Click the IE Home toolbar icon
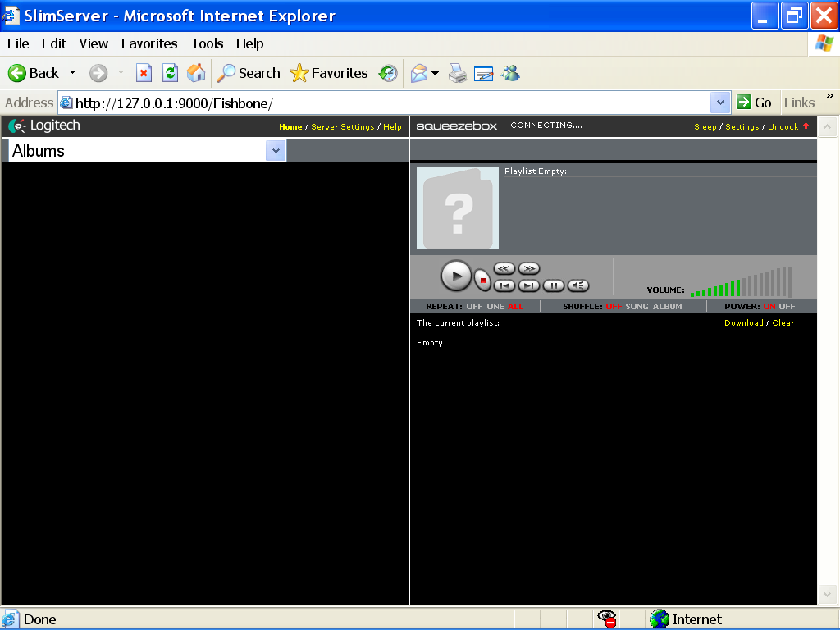This screenshot has height=630, width=840. pos(196,73)
